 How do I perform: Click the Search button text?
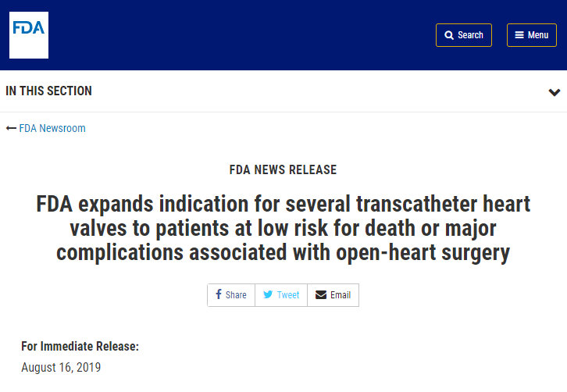click(x=470, y=35)
